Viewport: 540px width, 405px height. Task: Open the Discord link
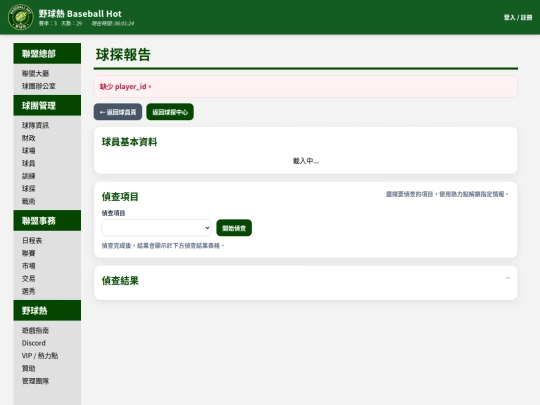[34, 343]
